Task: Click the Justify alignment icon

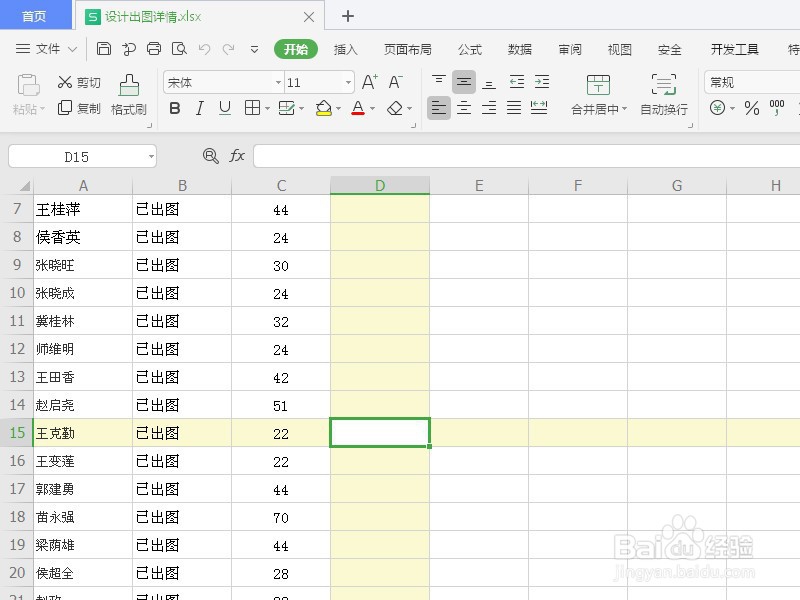Action: (514, 108)
